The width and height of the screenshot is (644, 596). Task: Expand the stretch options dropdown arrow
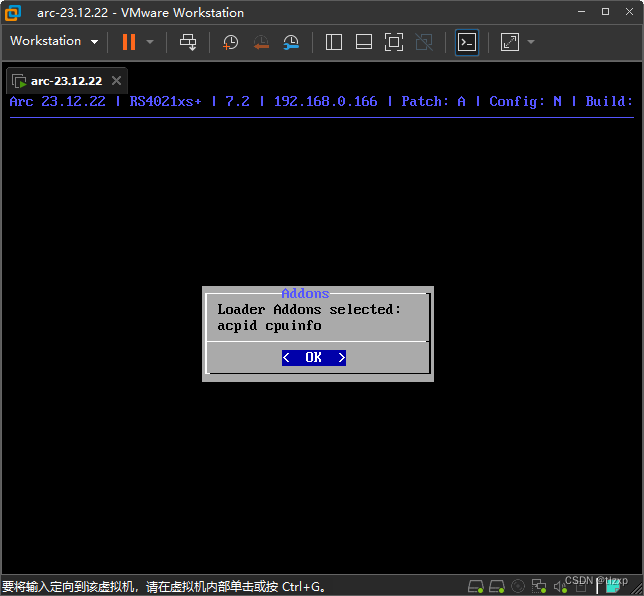click(531, 42)
